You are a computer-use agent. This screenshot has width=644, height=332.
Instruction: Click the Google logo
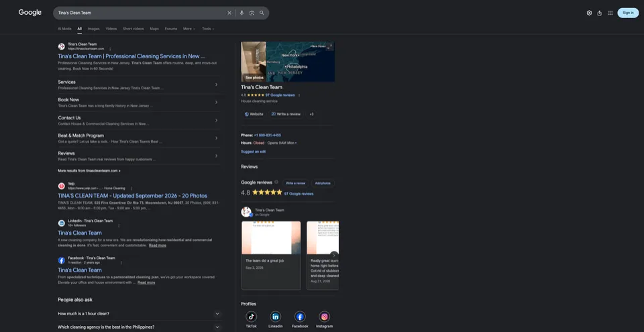tap(30, 13)
